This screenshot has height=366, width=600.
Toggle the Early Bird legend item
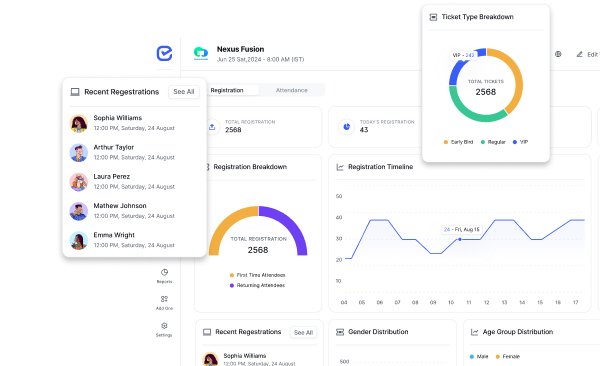[458, 142]
